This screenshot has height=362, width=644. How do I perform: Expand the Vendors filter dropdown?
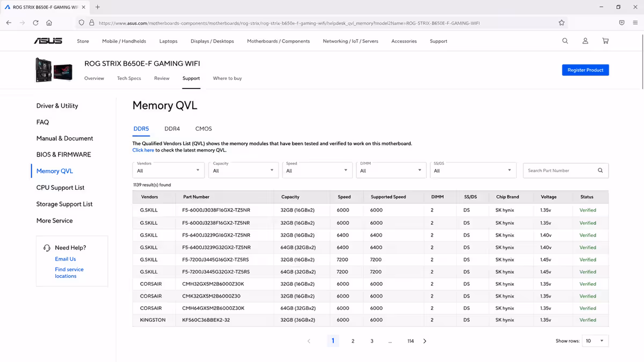pos(169,170)
